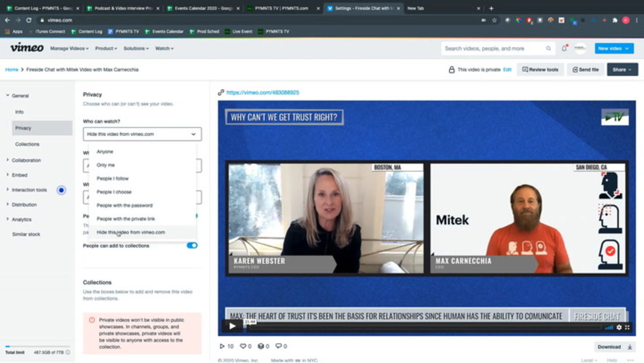Viewport: 644px width, 363px height.
Task: Click the search magnifier icon
Action: [x=548, y=48]
